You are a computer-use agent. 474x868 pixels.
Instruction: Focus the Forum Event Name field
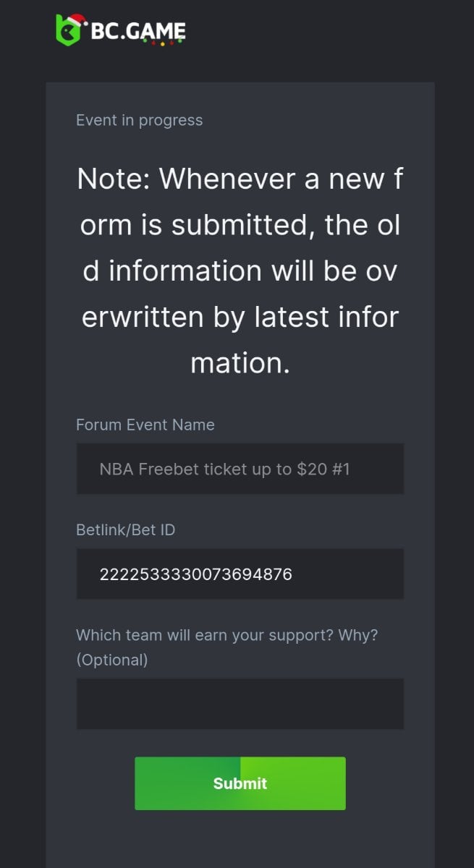click(x=240, y=469)
